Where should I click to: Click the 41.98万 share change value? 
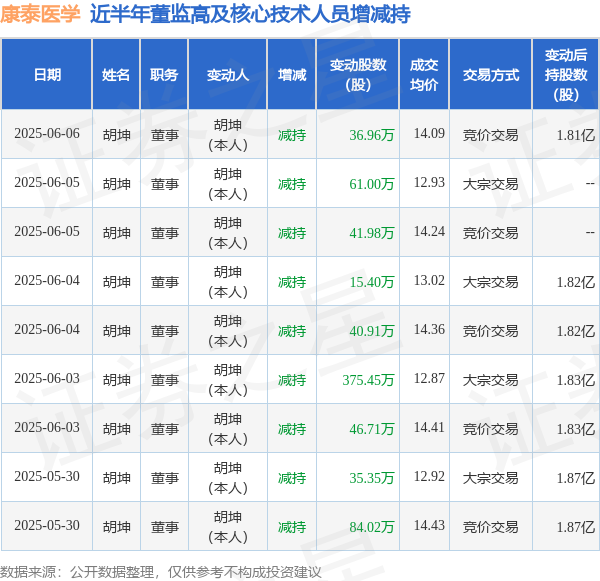click(372, 233)
